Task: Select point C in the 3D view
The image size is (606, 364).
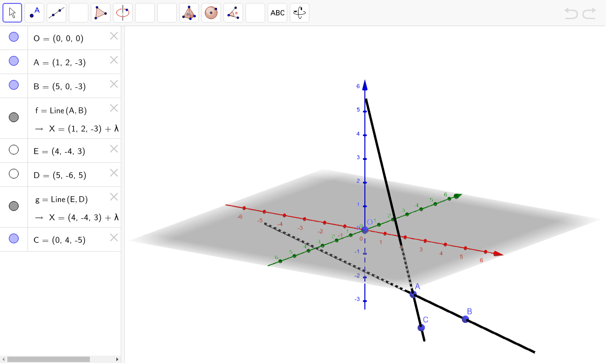Action: pyautogui.click(x=421, y=328)
